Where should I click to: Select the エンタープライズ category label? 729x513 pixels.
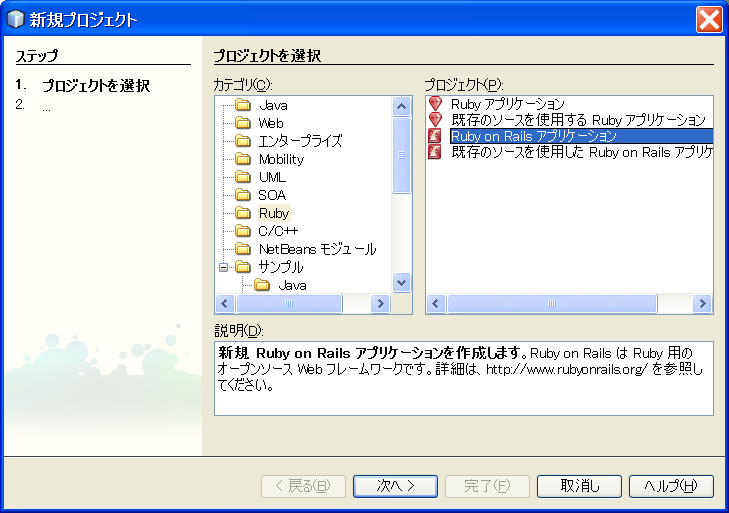point(300,140)
